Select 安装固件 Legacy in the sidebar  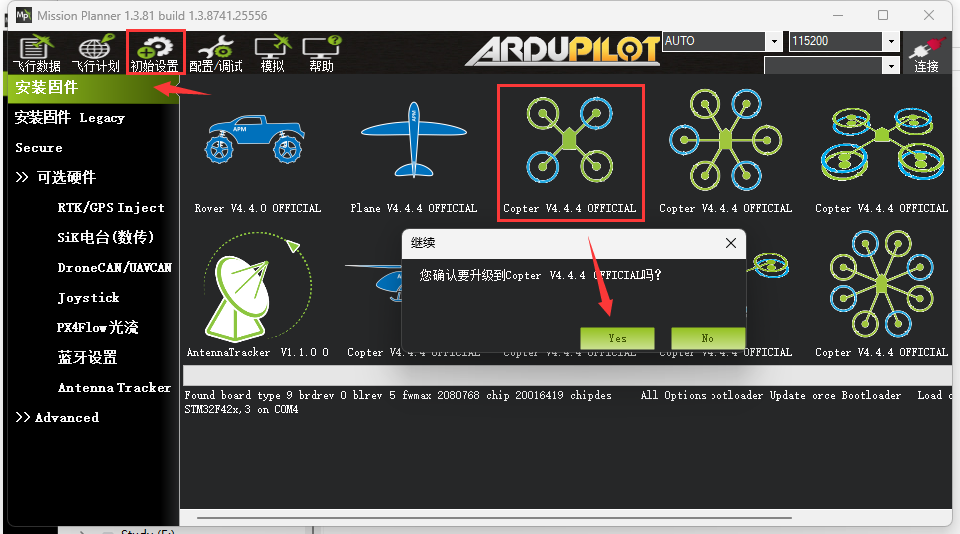[x=69, y=118]
